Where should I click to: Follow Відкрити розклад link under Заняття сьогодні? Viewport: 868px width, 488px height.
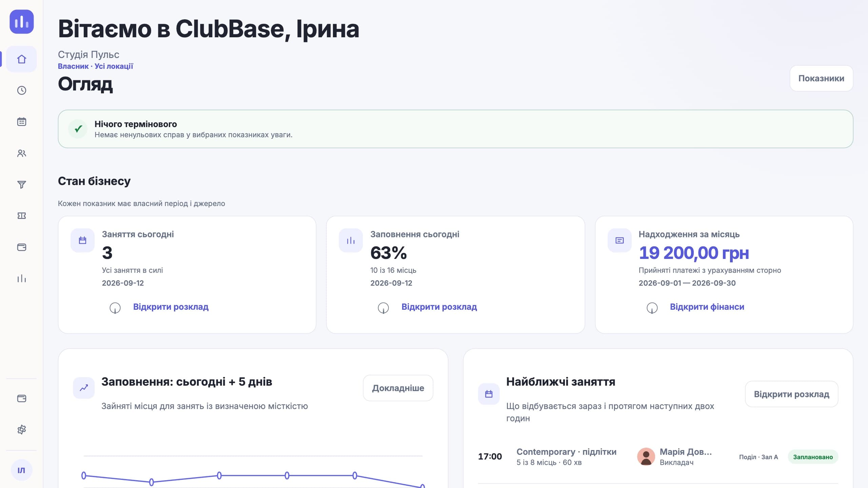pyautogui.click(x=171, y=307)
